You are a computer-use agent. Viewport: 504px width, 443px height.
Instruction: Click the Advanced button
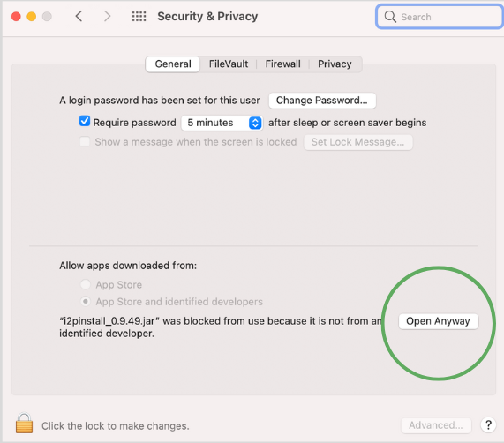coord(436,425)
